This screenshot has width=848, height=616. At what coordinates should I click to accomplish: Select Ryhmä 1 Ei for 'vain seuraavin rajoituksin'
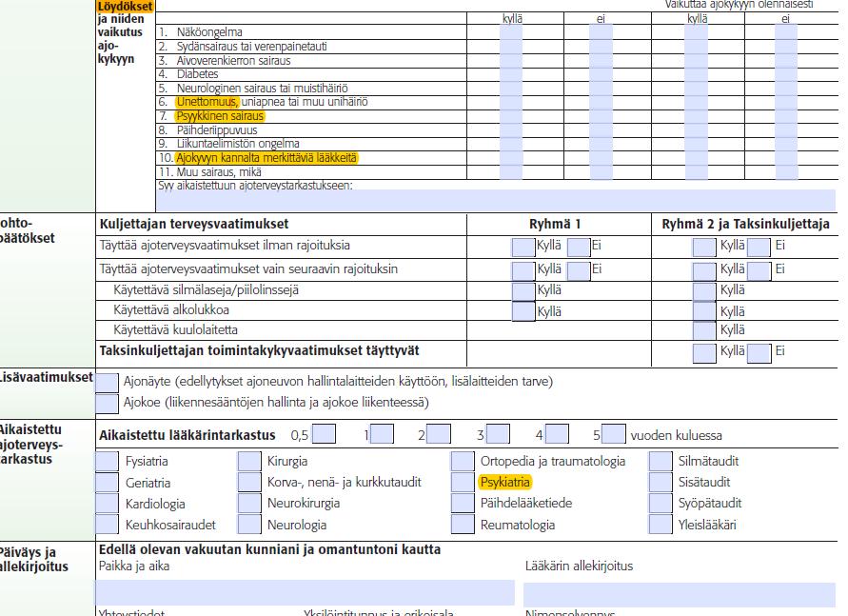(x=579, y=271)
